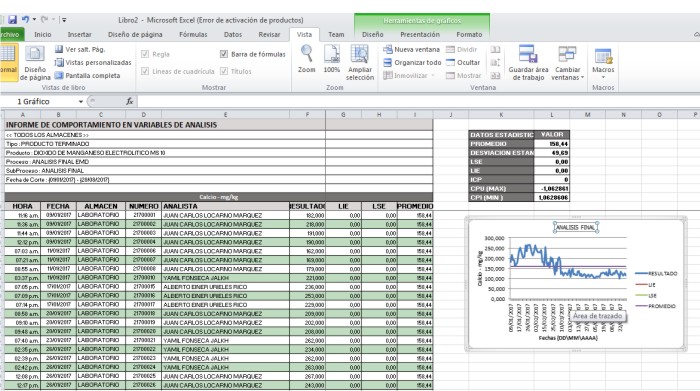Click Ocultar window button
This screenshot has width=700, height=391.
click(463, 62)
